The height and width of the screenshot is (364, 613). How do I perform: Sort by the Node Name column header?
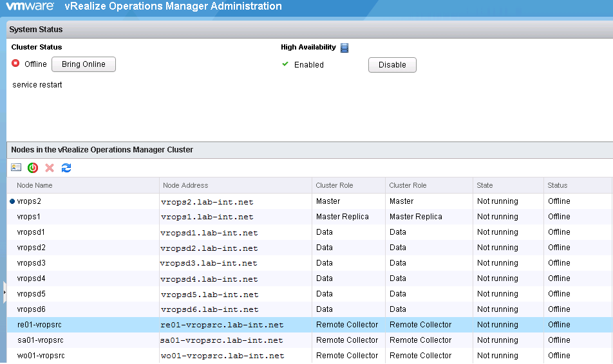pyautogui.click(x=35, y=185)
